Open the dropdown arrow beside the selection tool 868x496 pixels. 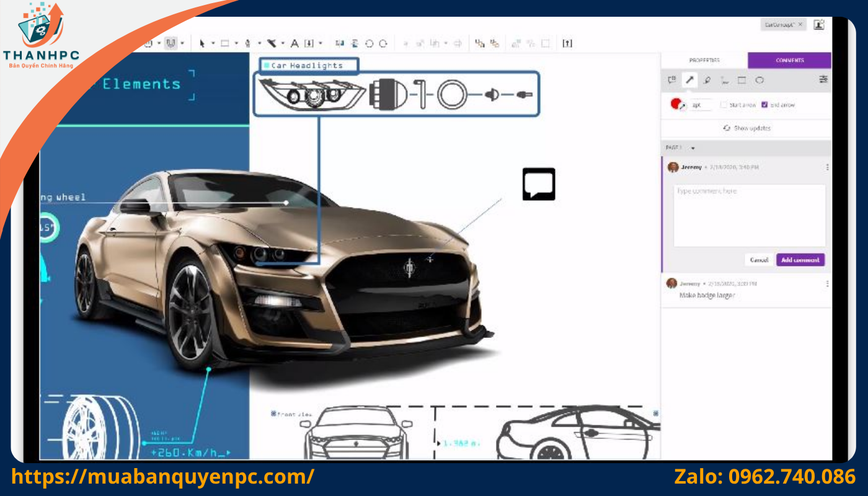pos(213,43)
